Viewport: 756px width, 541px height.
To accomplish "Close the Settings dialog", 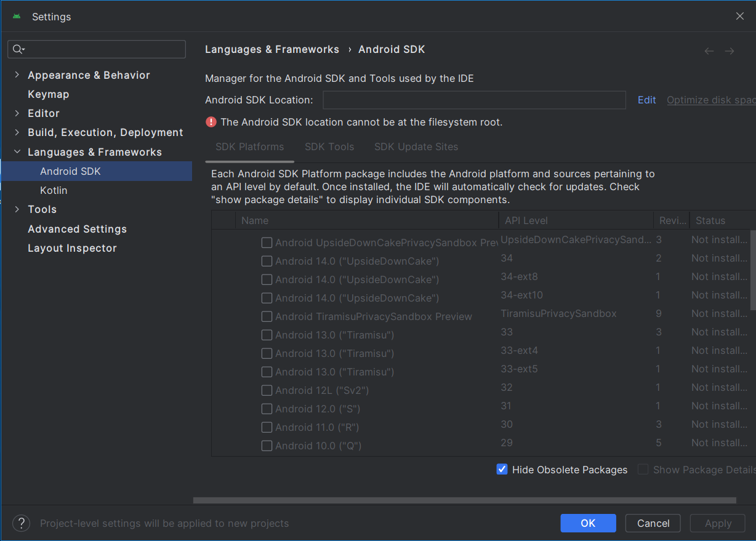I will (x=740, y=17).
